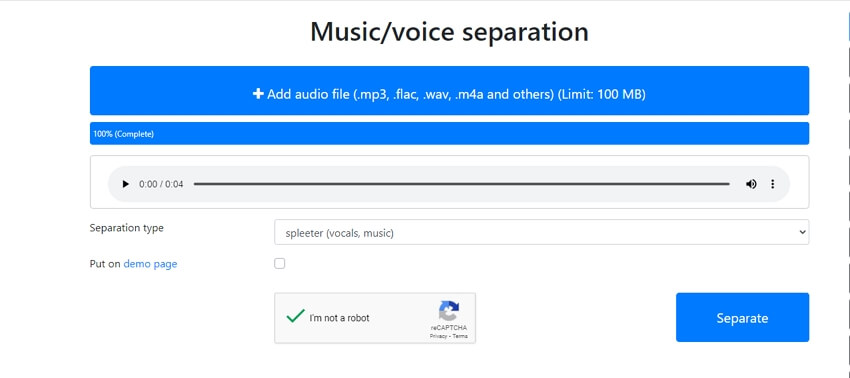Open the Separation type dropdown
This screenshot has height=378, width=850.
coord(541,232)
